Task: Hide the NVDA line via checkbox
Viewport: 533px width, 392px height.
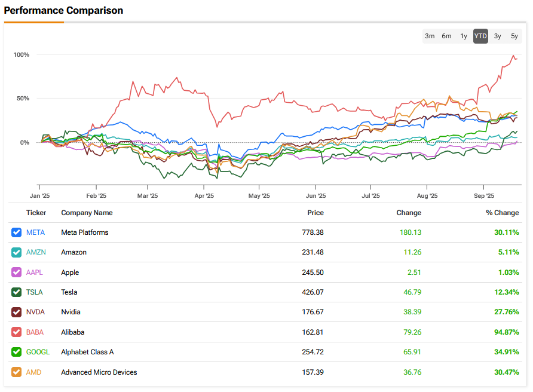Action: coord(16,312)
